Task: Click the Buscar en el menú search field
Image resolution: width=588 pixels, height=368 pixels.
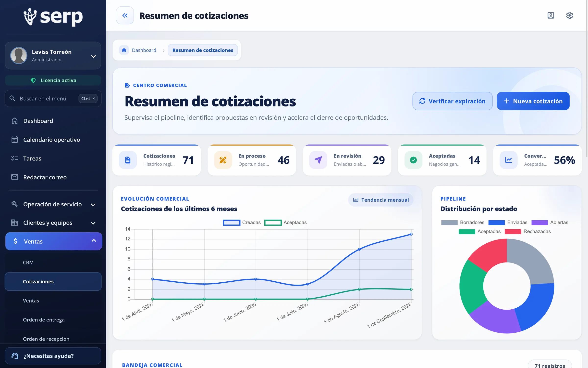Action: click(53, 98)
